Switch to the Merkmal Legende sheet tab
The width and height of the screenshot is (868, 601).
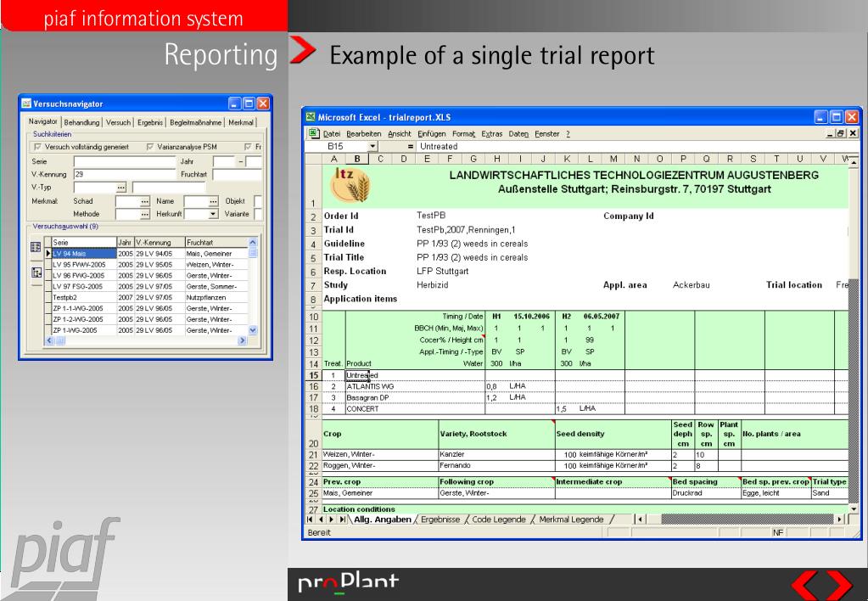[x=571, y=520]
